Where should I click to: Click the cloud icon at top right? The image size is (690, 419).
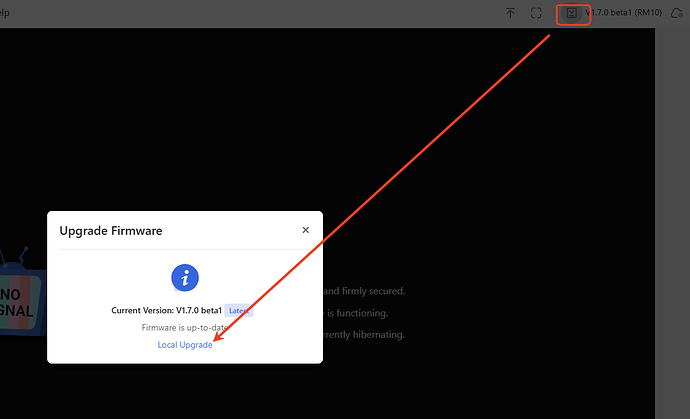click(675, 14)
